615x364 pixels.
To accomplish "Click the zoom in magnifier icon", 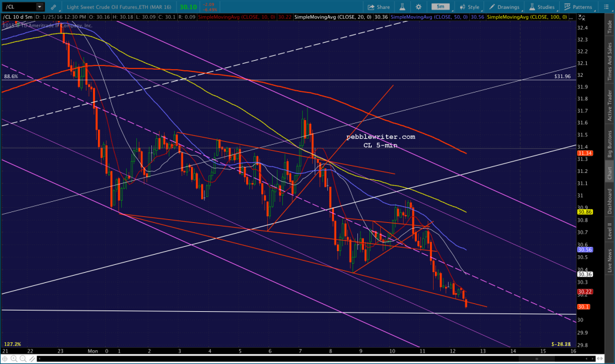I will pos(14,359).
